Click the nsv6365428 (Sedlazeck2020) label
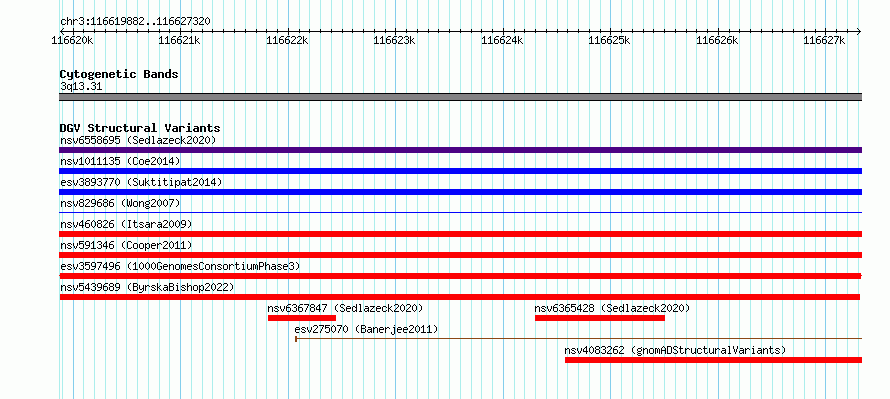890x399 pixels. [x=612, y=308]
